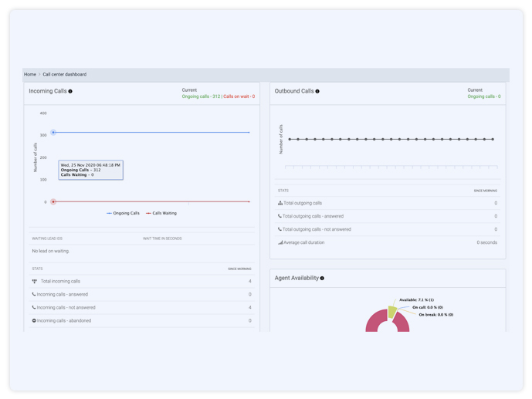The height and width of the screenshot is (399, 532).
Task: Toggle the Ongoing Calls legend series
Action: point(124,213)
